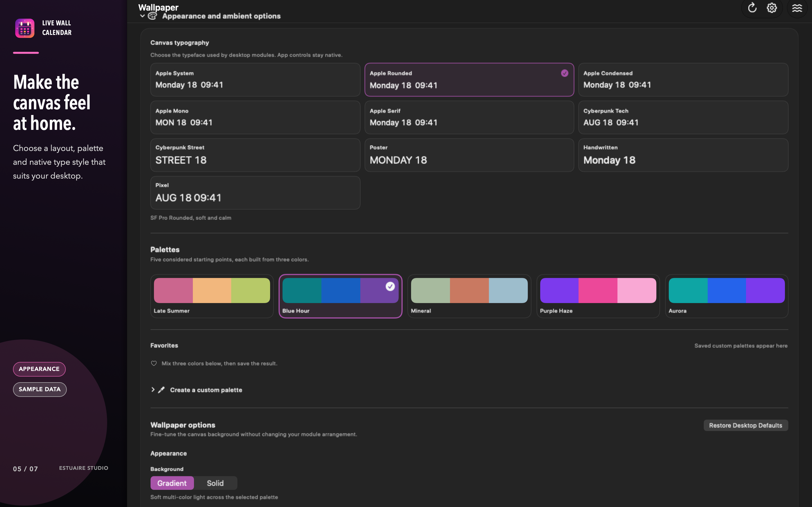Click the palette icon beside Appearance options
Viewport: 812px width, 507px height.
[x=152, y=16]
